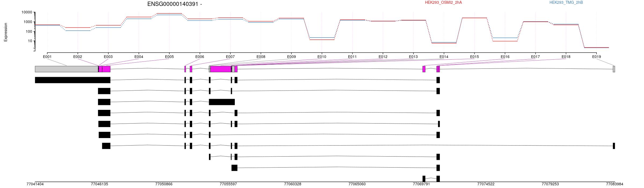Image resolution: width=644 pixels, height=188 pixels.
Task: Click the E017 exon bin label
Action: pos(535,57)
